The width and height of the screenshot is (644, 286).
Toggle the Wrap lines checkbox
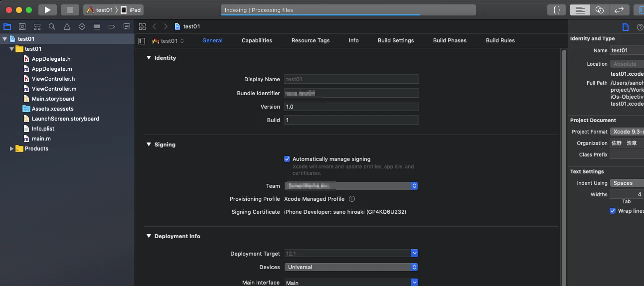[613, 211]
